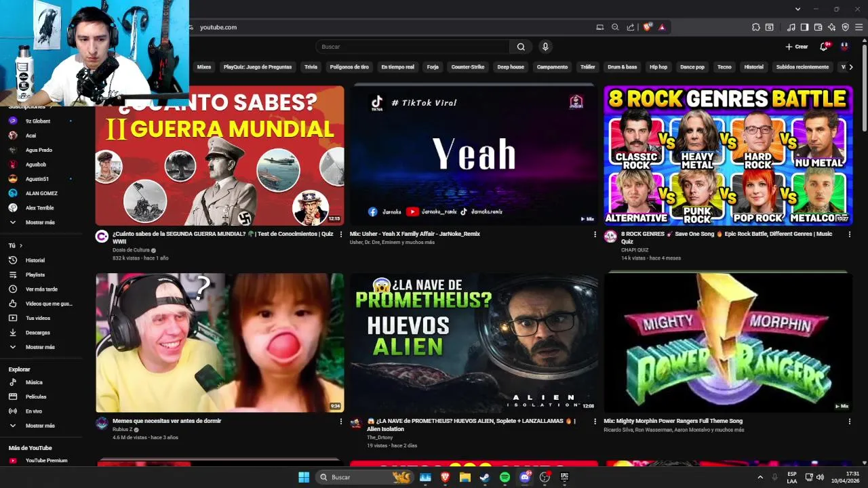Open the browser hamburger main menu
Screen dimensions: 868x488
859,27
